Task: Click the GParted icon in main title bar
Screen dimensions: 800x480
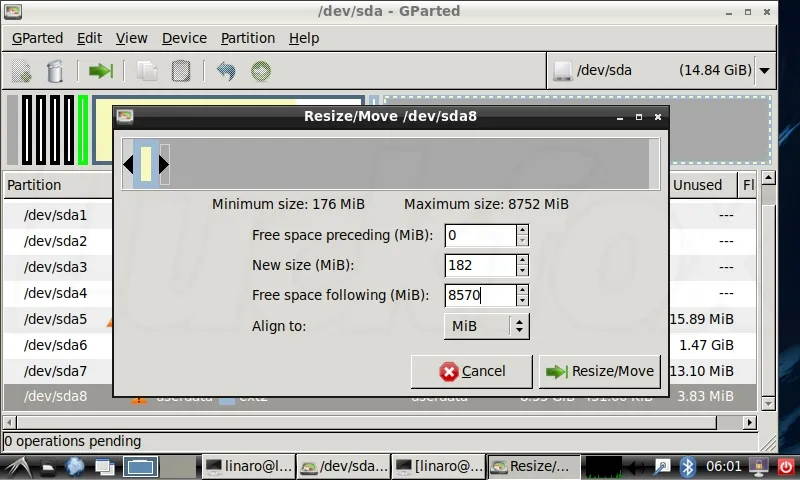Action: 13,11
